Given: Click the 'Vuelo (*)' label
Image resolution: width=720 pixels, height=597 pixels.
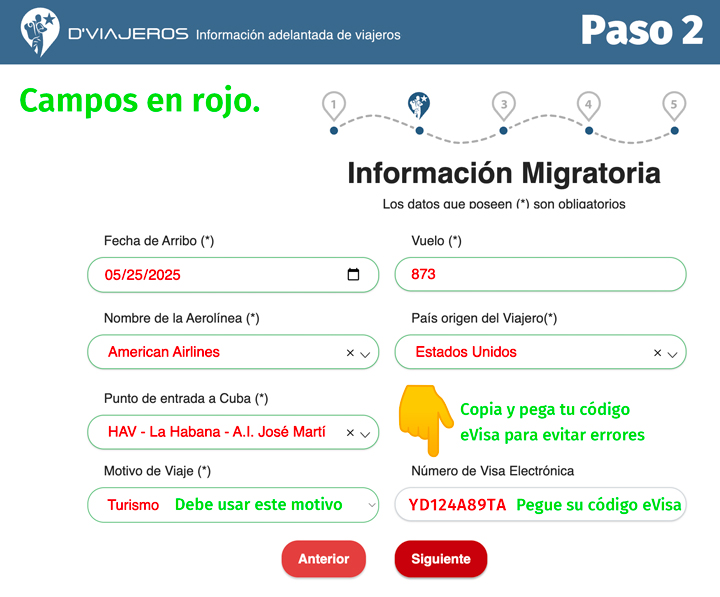Looking at the screenshot, I should tap(436, 241).
